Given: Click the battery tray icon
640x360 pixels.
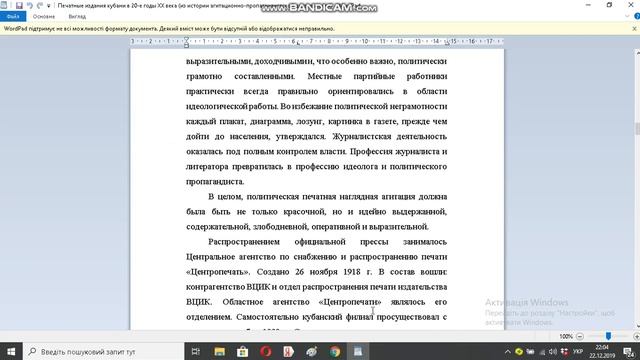Looking at the screenshot, I should (530, 351).
